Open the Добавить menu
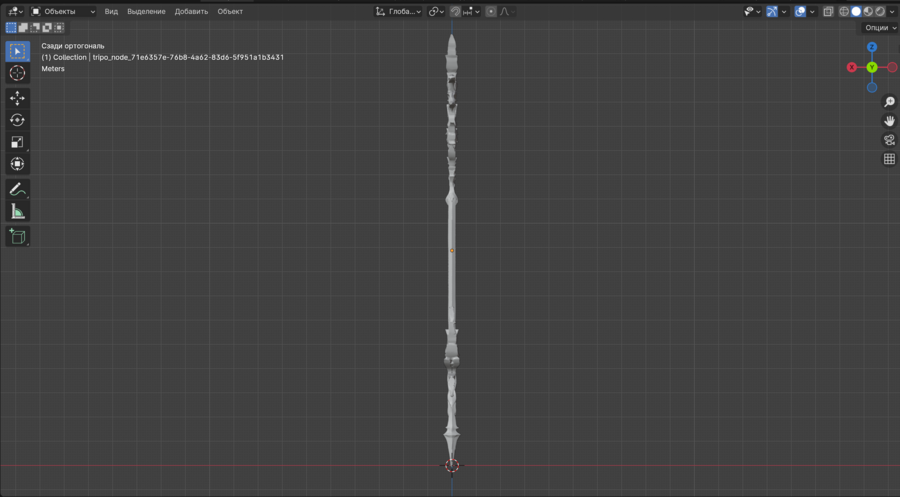 [x=191, y=12]
